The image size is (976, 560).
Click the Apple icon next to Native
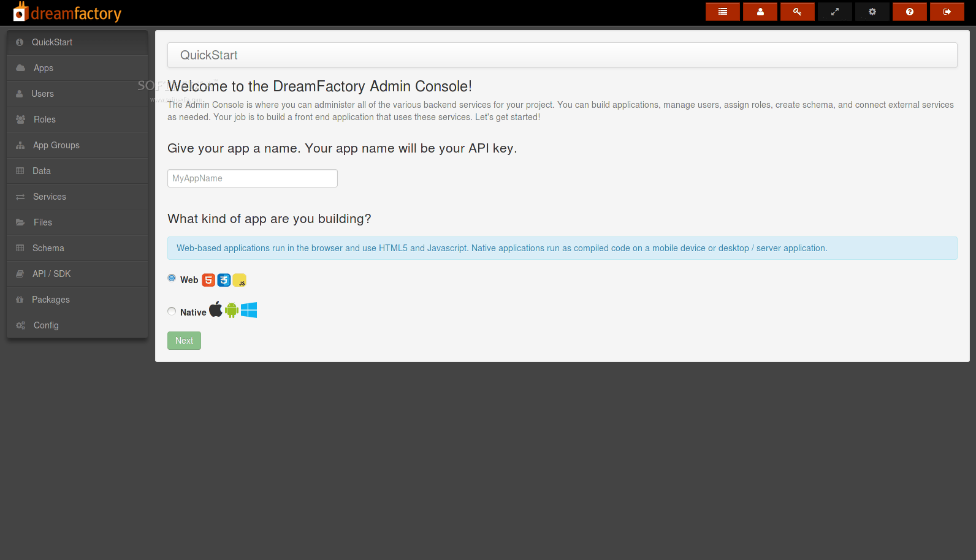[x=216, y=309]
